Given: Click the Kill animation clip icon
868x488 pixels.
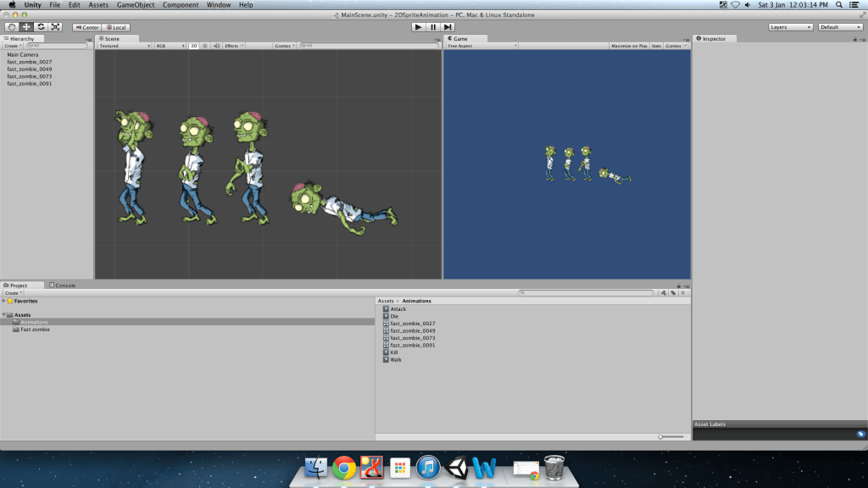Looking at the screenshot, I should pos(386,352).
